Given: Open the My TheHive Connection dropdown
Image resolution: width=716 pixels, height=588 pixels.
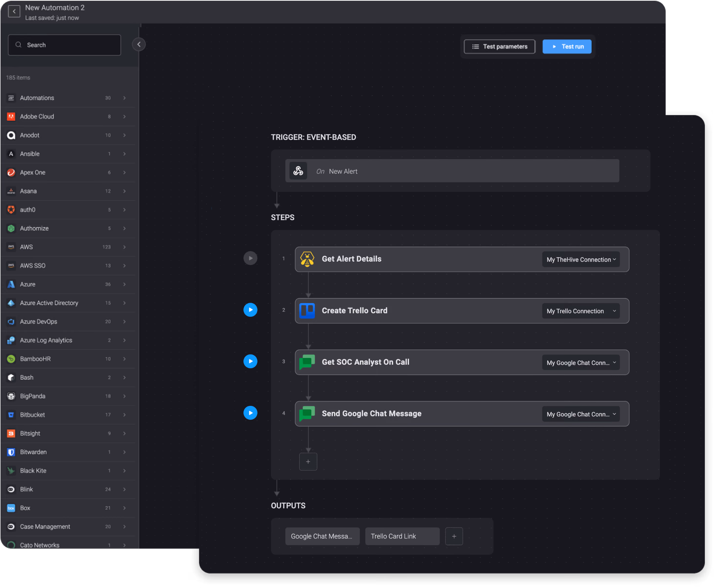Looking at the screenshot, I should (x=581, y=259).
